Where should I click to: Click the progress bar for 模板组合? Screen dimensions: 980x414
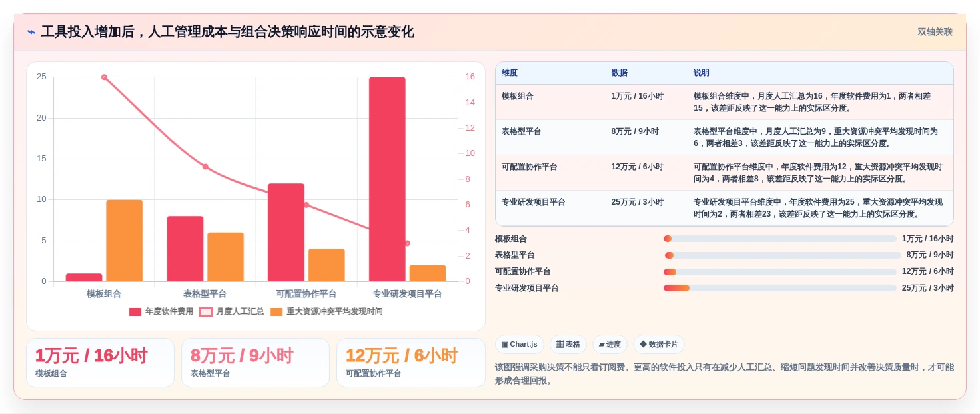[x=780, y=239]
